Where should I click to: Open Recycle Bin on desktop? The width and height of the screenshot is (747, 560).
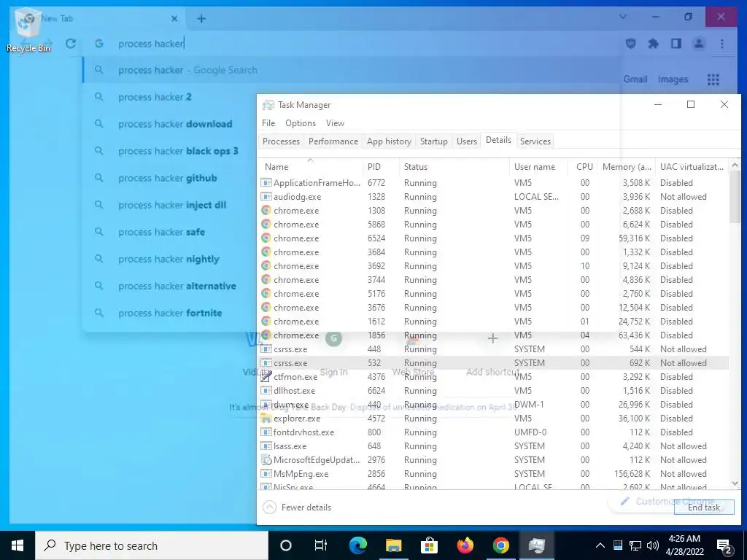click(x=28, y=29)
